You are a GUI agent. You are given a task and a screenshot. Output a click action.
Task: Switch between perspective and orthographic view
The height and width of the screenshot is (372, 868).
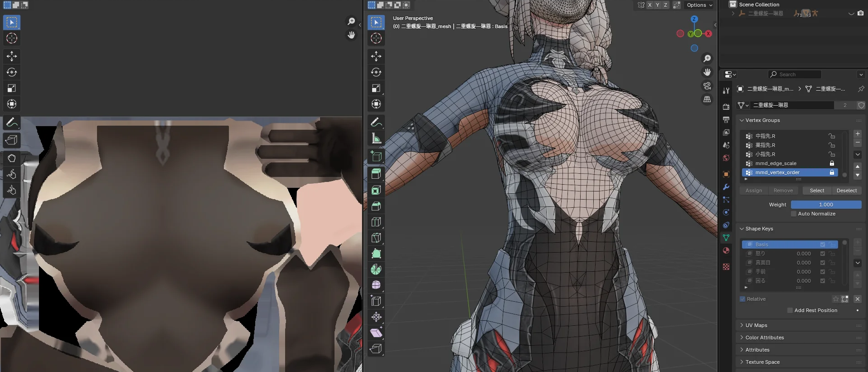[x=707, y=99]
